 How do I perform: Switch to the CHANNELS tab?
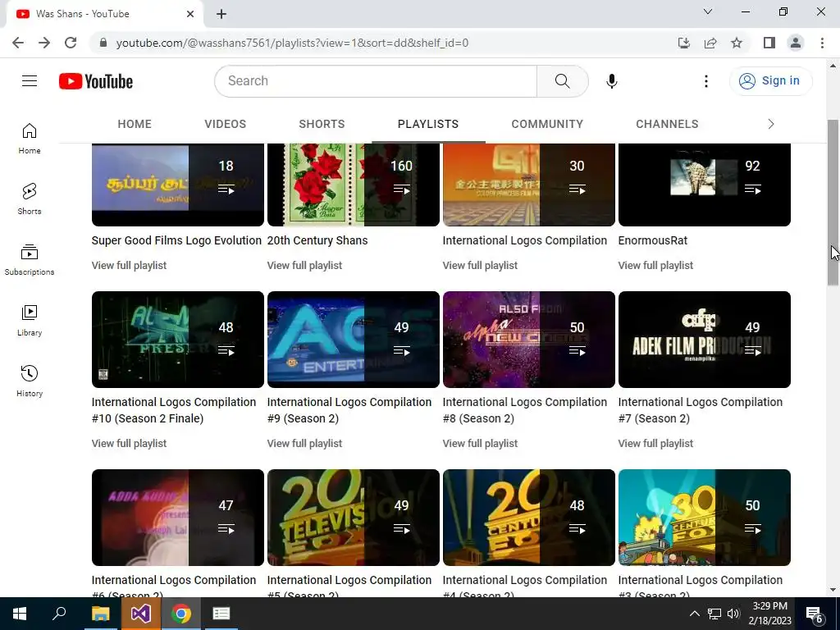point(667,125)
